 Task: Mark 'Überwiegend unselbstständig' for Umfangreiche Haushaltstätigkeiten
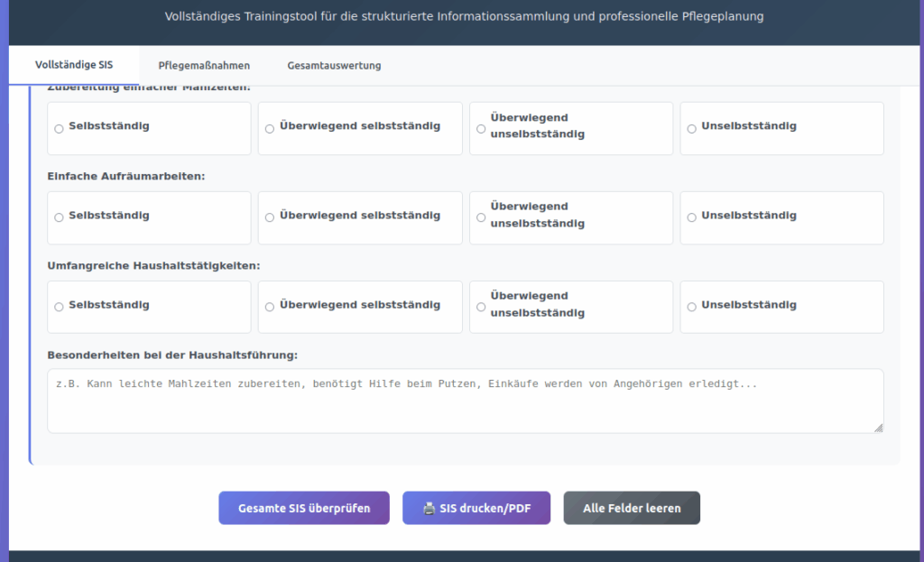pos(481,307)
